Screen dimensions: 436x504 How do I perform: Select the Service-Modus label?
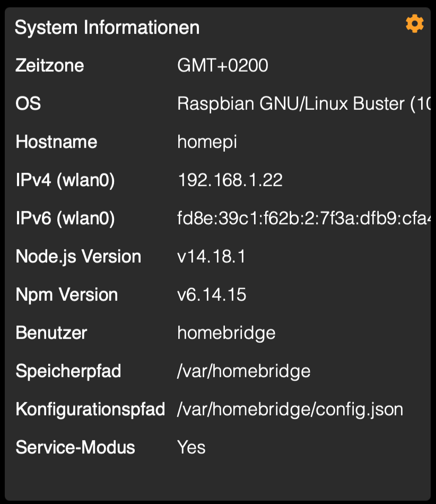[75, 448]
